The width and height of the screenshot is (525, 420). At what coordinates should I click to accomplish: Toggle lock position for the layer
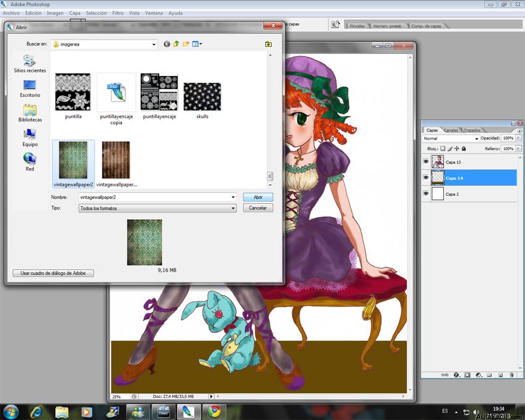coord(456,148)
